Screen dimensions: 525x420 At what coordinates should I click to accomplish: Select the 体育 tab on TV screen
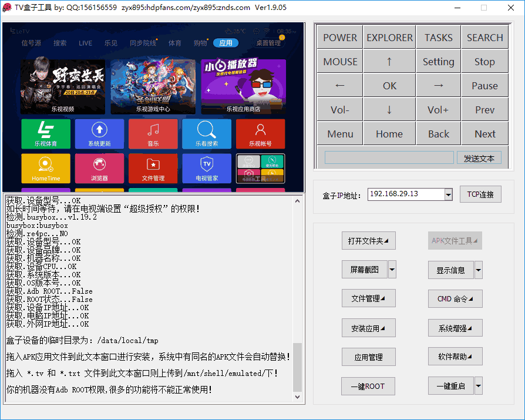175,43
